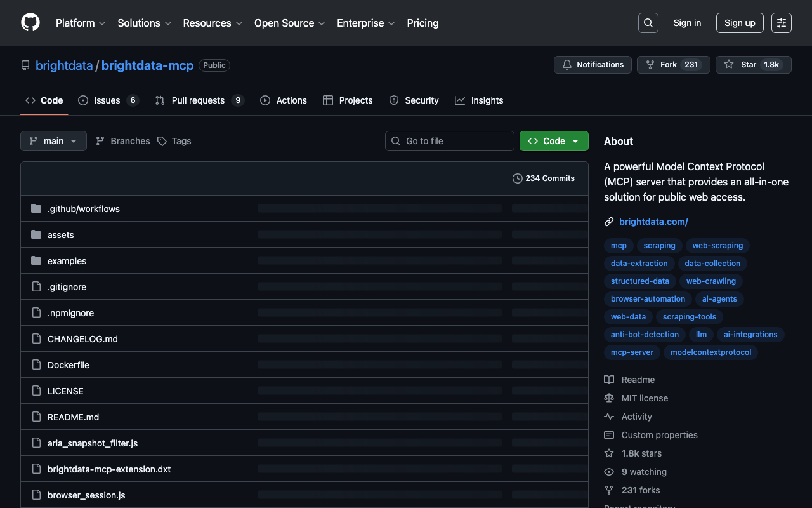Open the search magnifier icon
The image size is (812, 508).
point(648,23)
